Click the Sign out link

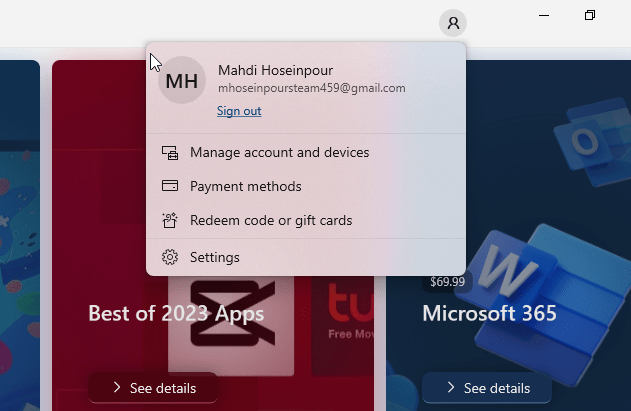(x=239, y=111)
